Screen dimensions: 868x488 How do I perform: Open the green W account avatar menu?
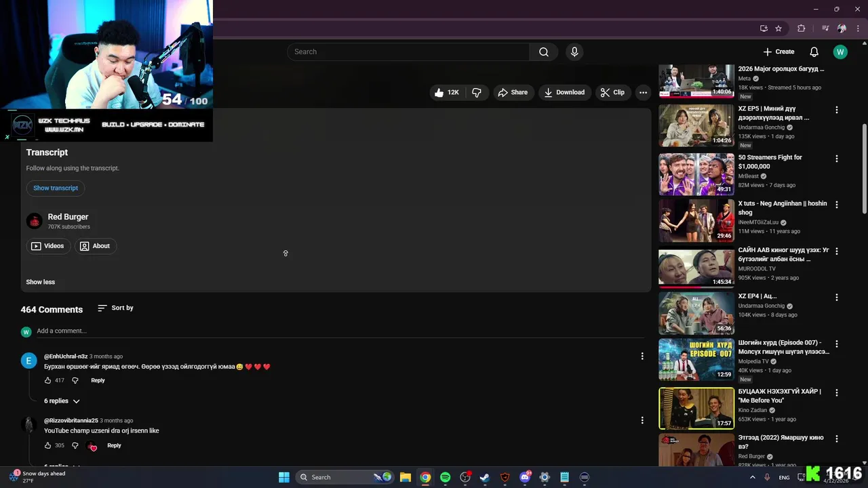[x=840, y=52]
